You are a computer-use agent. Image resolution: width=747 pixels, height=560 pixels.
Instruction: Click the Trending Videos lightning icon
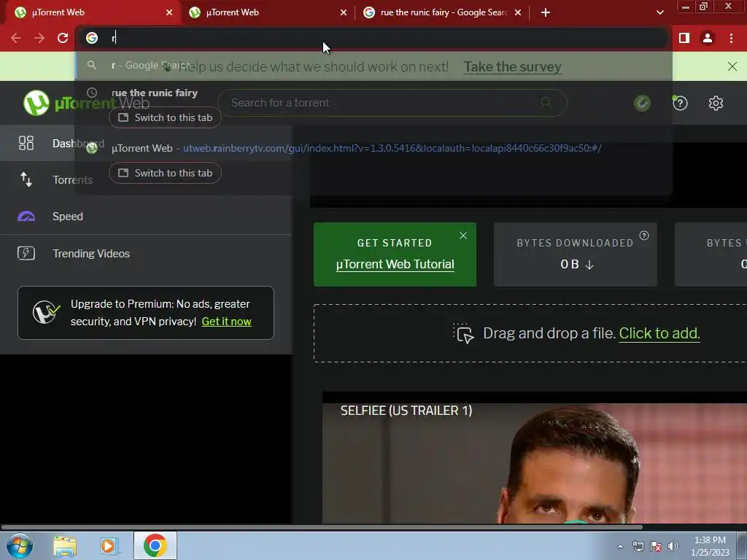point(26,253)
